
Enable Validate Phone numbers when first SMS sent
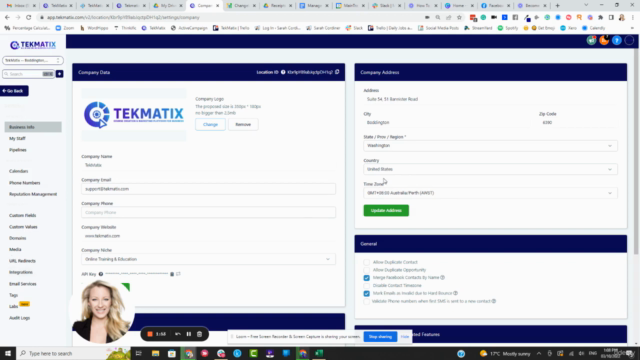(367, 301)
